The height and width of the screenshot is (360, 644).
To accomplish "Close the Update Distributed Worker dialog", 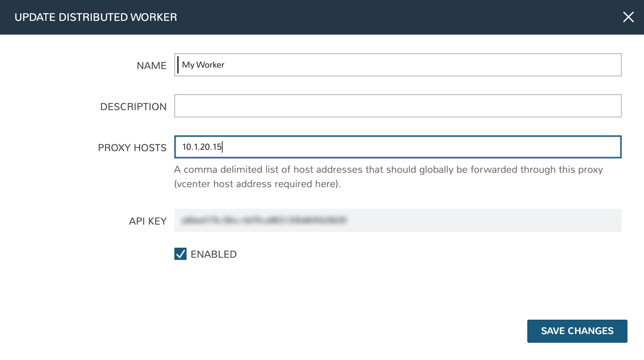I will point(628,17).
